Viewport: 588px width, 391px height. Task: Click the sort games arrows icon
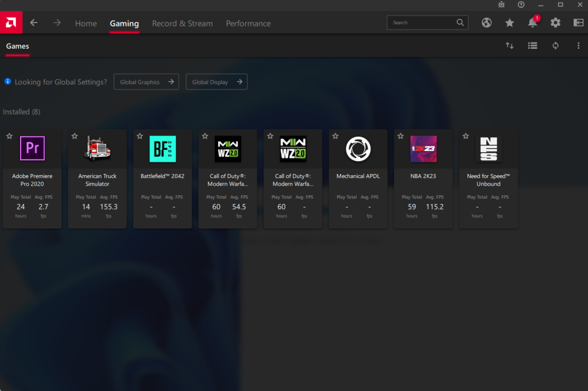tap(510, 46)
